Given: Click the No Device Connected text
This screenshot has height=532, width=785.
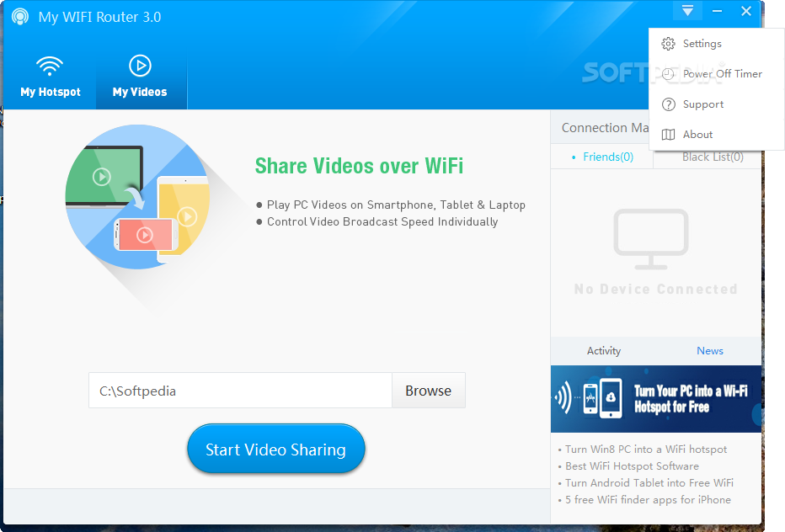Looking at the screenshot, I should 656,290.
